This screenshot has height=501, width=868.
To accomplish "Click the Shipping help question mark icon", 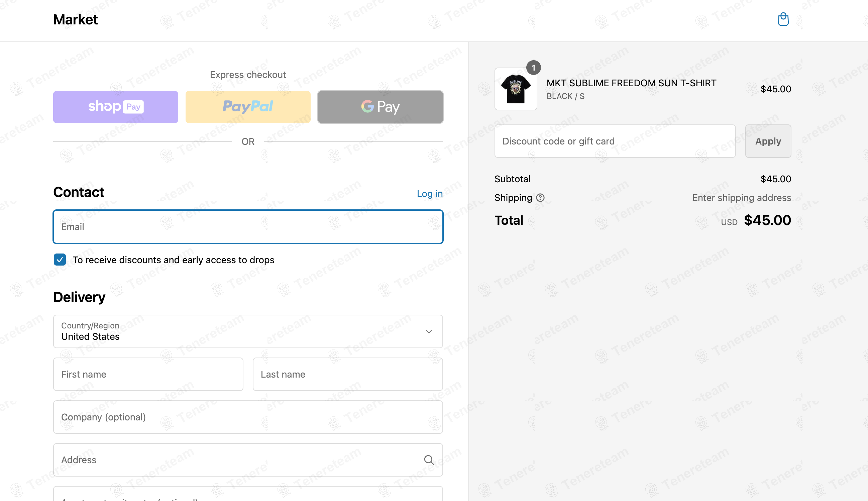I will 540,198.
